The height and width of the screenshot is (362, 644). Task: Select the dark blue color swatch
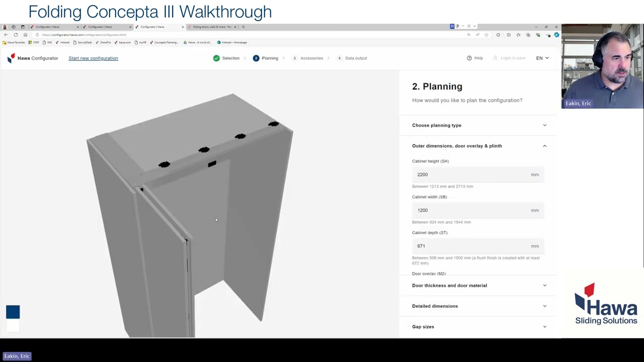(x=13, y=312)
